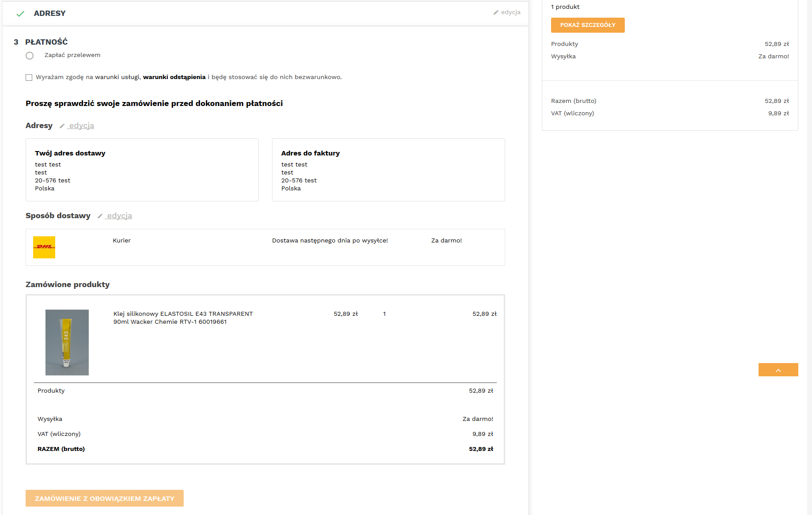Viewport: 812px width, 515px height.
Task: Click the DHL courier logo
Action: pos(44,247)
